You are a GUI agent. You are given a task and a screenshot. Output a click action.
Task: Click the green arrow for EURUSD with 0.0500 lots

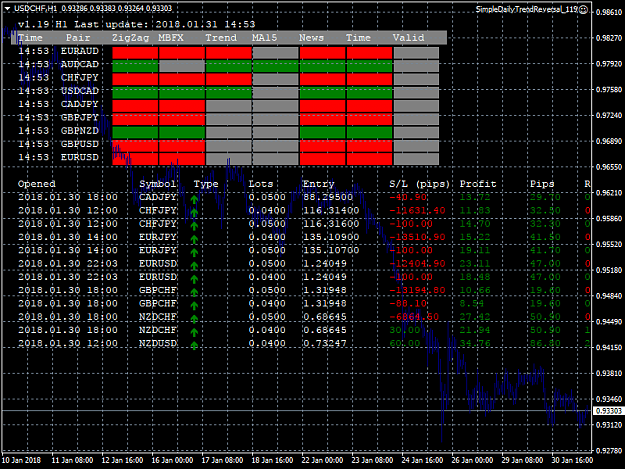194,266
